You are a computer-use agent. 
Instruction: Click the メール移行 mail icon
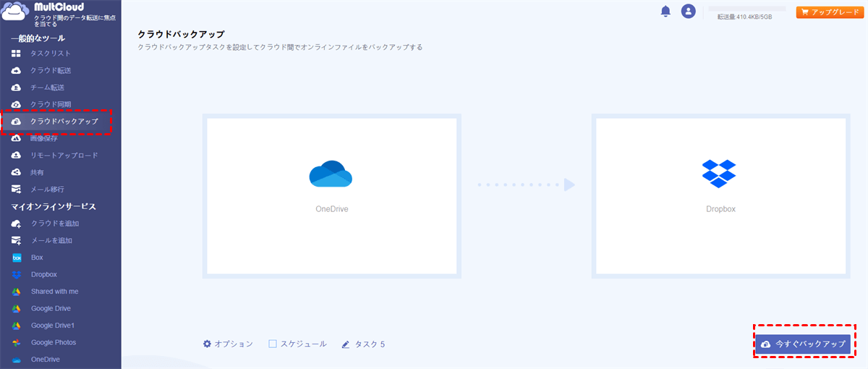(x=17, y=190)
